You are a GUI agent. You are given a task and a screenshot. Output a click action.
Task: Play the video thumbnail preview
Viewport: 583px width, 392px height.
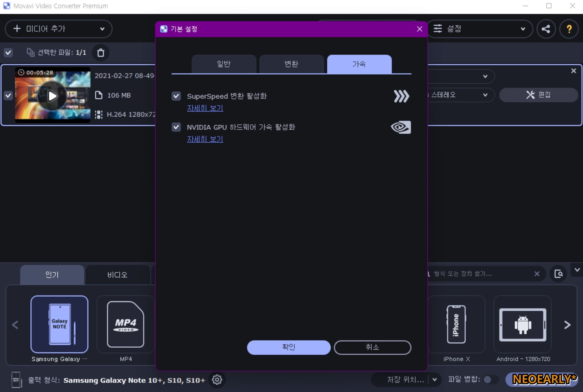point(53,96)
